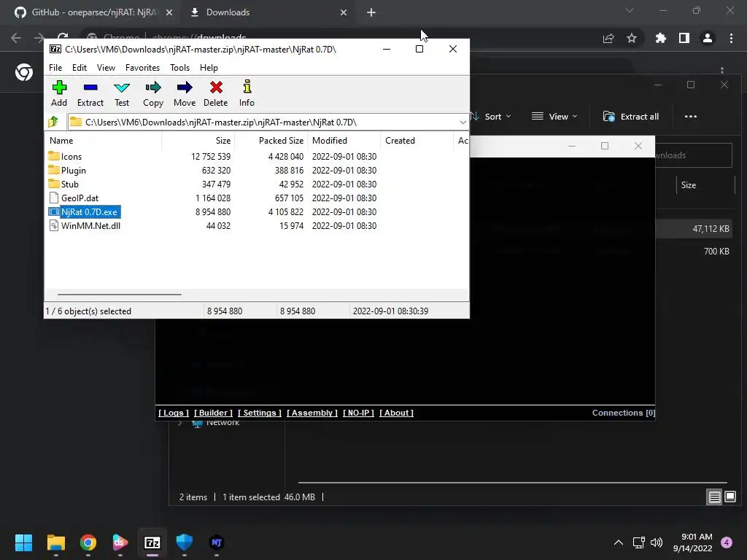Close the GitHub njRAT browser tab
747x560 pixels.
coord(169,12)
